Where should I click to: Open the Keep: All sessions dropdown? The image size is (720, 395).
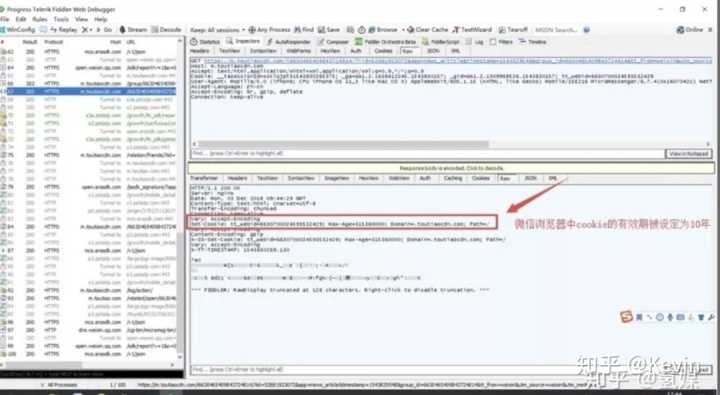(217, 30)
